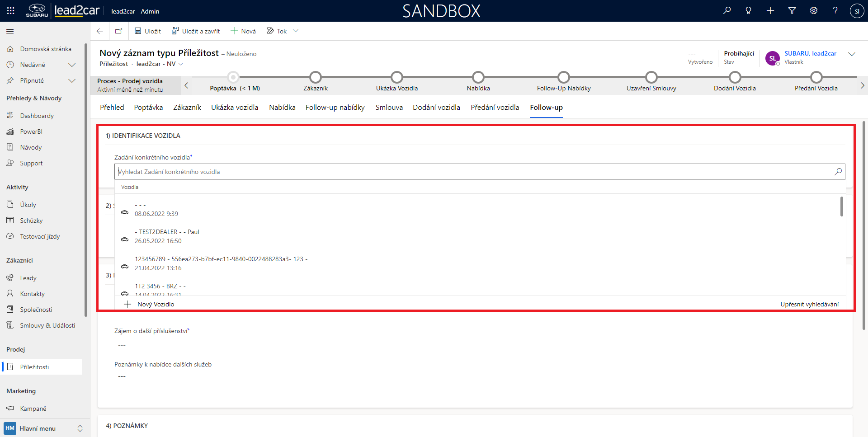This screenshot has height=437, width=868.
Task: Open the Smlouva tab
Action: click(389, 108)
